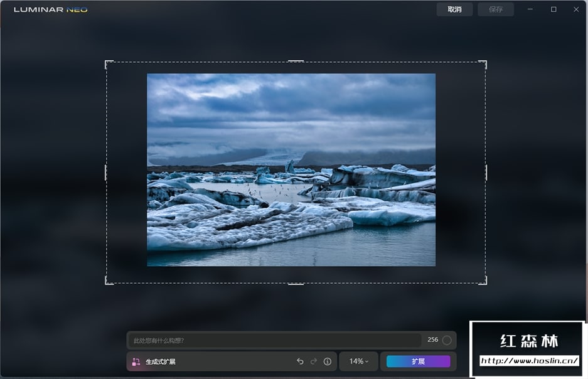Screen dimensions: 588x379
Task: Click the redo arrow icon
Action: point(314,361)
